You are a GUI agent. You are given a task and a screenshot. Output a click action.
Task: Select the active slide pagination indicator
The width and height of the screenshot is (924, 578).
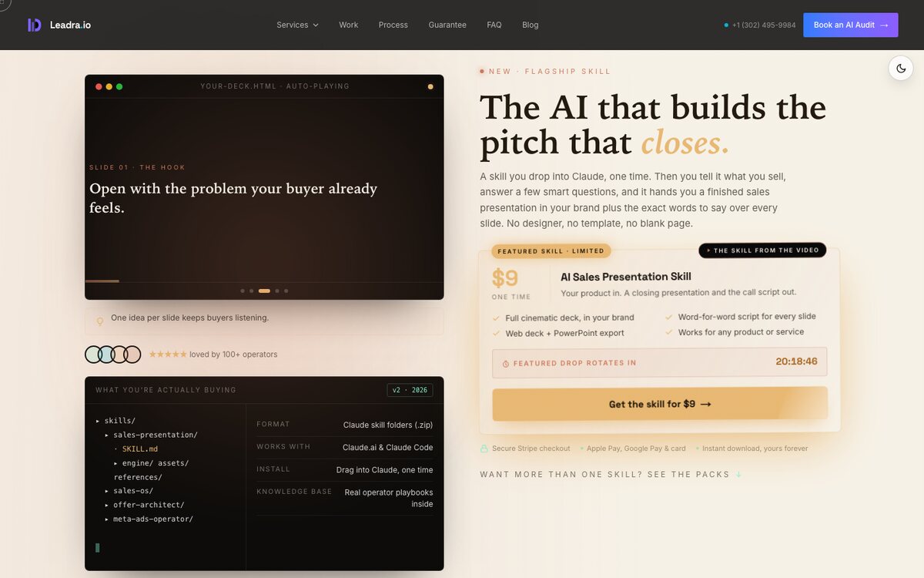pos(264,291)
